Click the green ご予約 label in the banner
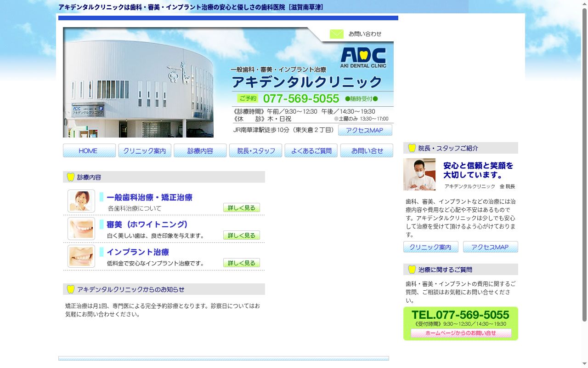The width and height of the screenshot is (588, 368). [x=248, y=98]
